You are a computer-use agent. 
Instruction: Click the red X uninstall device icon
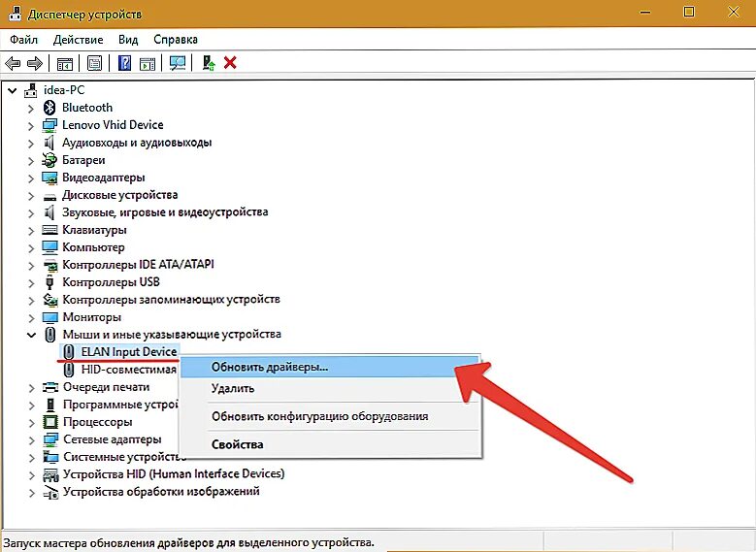(x=230, y=63)
